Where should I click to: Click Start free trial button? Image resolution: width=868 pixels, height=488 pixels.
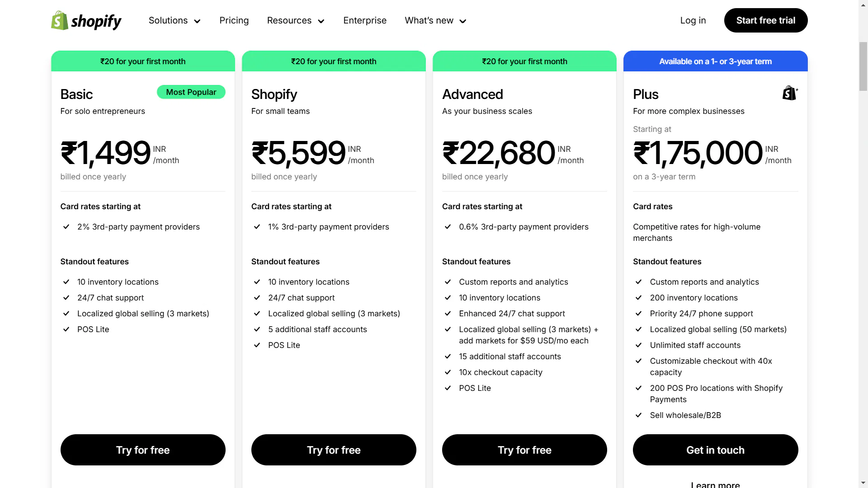(x=765, y=20)
